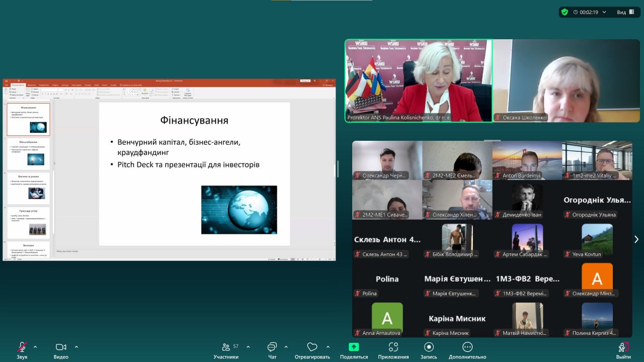644x362 pixels.
Task: Select Оксана Школенко video tile
Action: pyautogui.click(x=566, y=80)
